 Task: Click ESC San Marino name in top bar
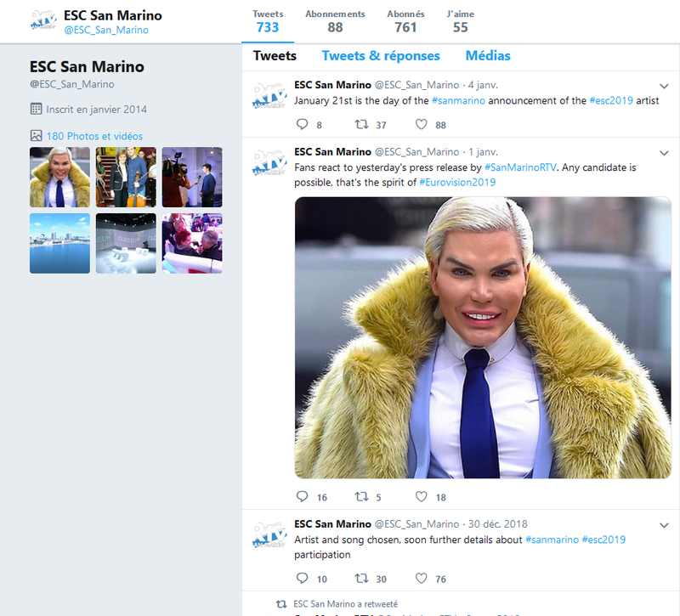coord(113,15)
